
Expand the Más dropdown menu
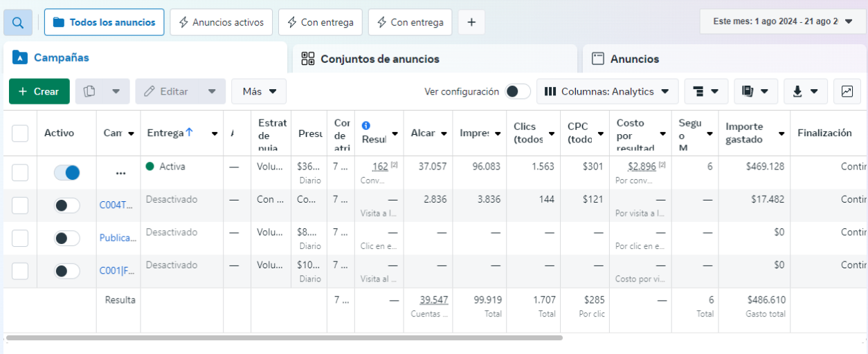pos(259,91)
